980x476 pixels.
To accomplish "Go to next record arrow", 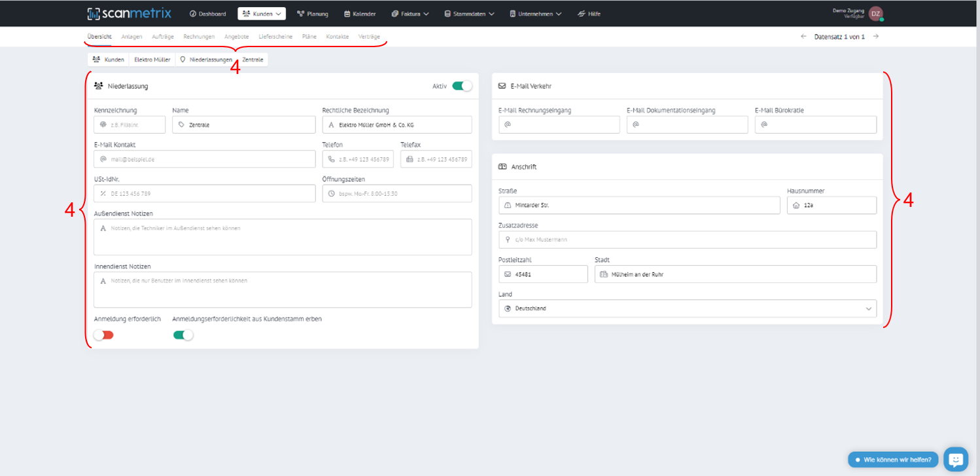I will (x=876, y=37).
